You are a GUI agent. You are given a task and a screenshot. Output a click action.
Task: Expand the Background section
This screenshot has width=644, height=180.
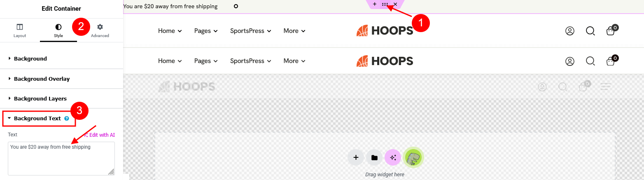(x=30, y=59)
